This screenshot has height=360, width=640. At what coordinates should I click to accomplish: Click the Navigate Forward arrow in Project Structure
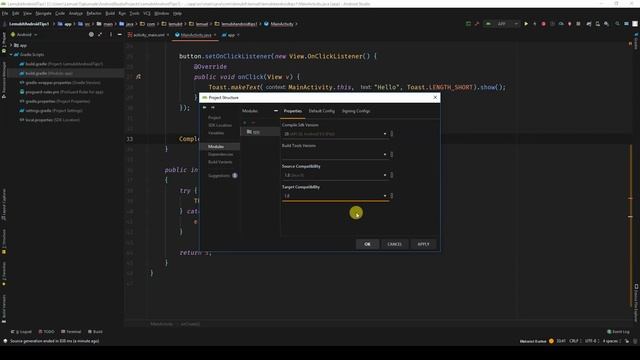click(x=212, y=107)
